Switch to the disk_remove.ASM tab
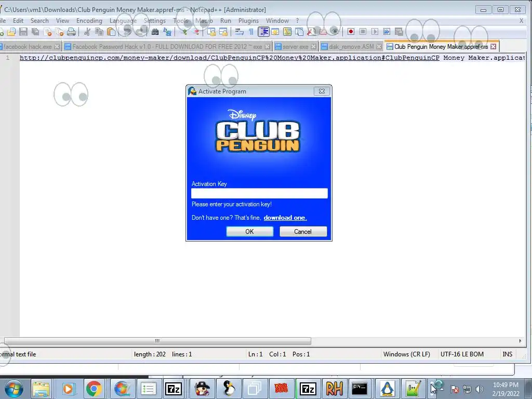This screenshot has width=532, height=399. [x=351, y=46]
